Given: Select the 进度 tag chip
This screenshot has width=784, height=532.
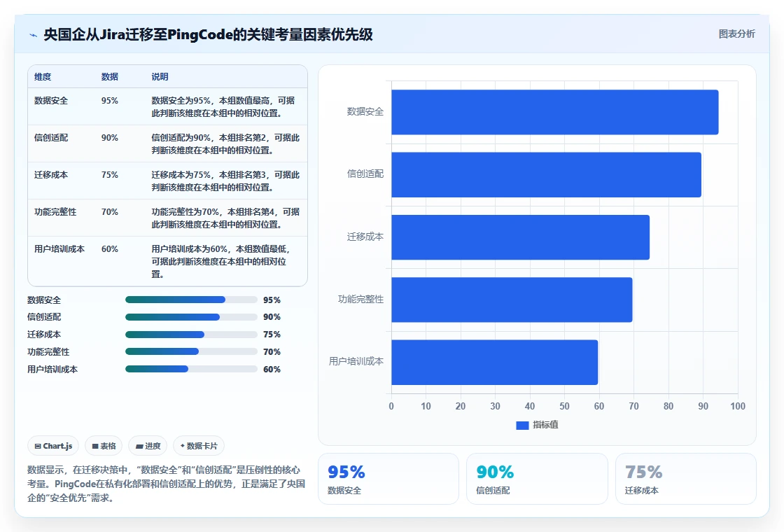Looking at the screenshot, I should pos(148,446).
